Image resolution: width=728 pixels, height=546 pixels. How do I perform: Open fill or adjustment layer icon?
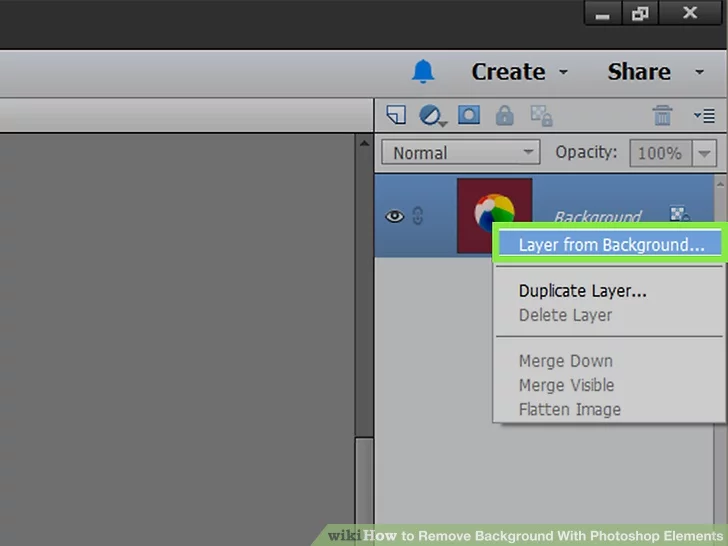(432, 115)
